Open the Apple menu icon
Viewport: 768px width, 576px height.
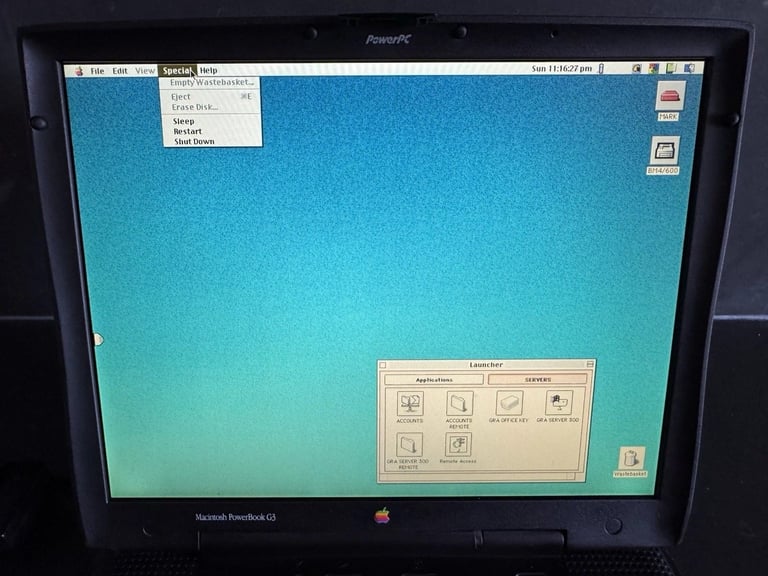(79, 71)
